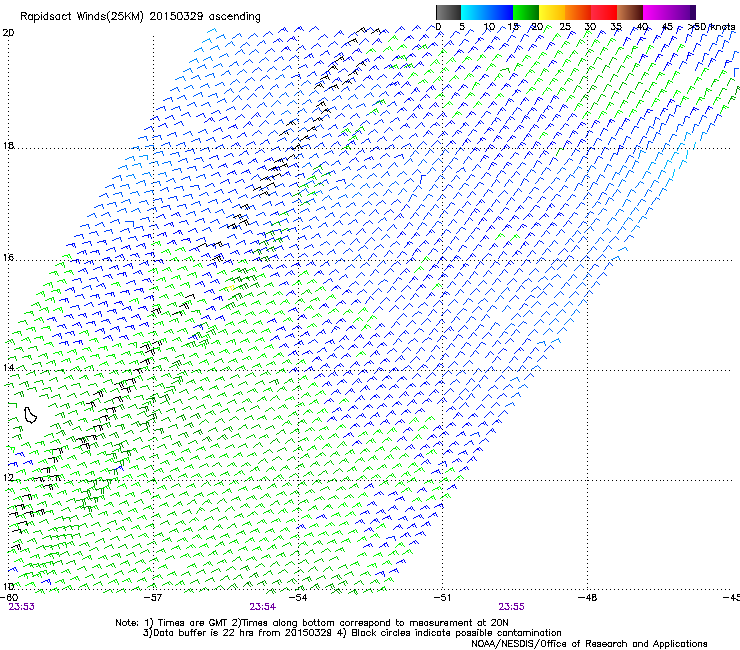Screen dimensions: 740x650
Task: Click the longitude label '-51'
Action: 442,598
